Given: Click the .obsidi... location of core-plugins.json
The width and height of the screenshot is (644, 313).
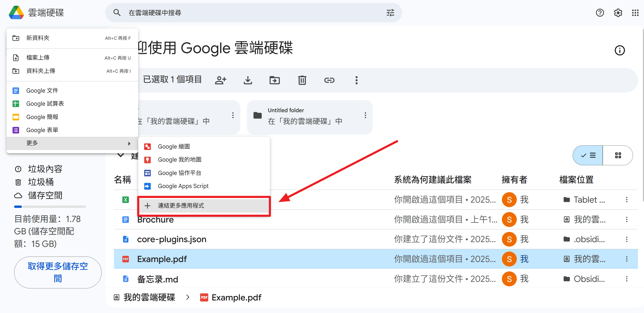Looking at the screenshot, I should (x=584, y=239).
